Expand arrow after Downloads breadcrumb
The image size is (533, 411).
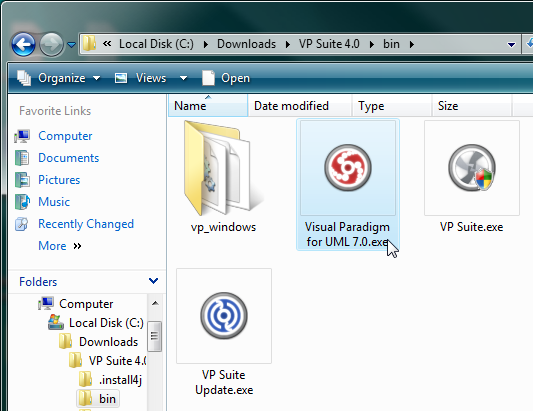coord(288,45)
